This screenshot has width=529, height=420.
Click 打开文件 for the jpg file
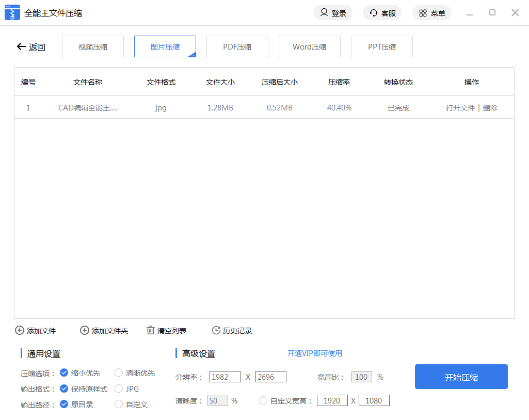[x=460, y=108]
